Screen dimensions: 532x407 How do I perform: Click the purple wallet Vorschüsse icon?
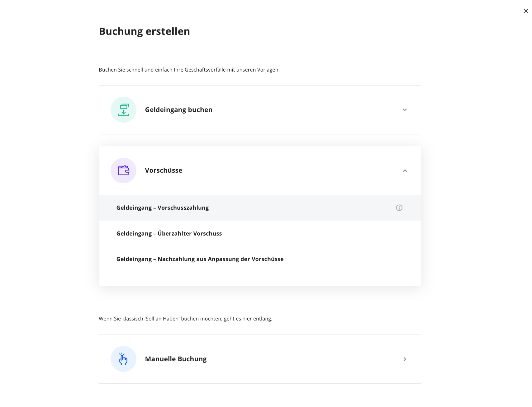(x=123, y=171)
